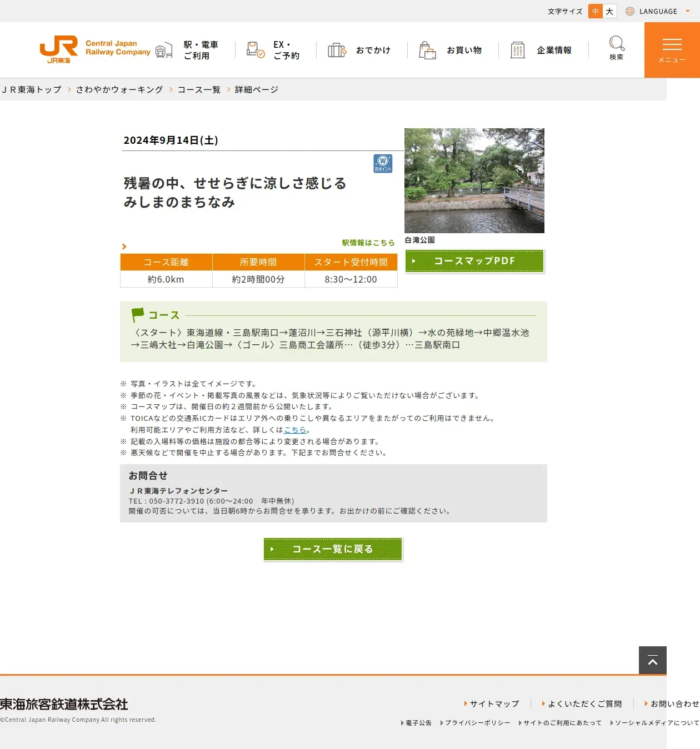Click the 約2時間00分 duration cell
The width and height of the screenshot is (700, 749).
point(258,279)
